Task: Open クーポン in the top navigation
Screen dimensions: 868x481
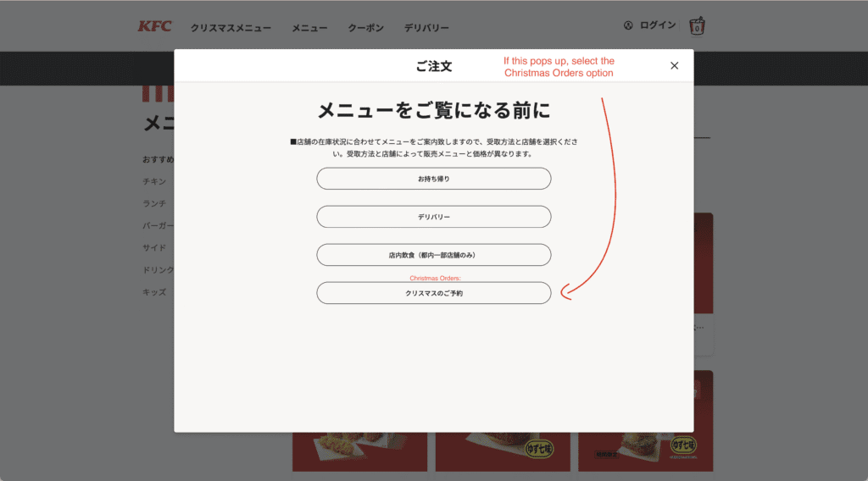Action: 365,28
